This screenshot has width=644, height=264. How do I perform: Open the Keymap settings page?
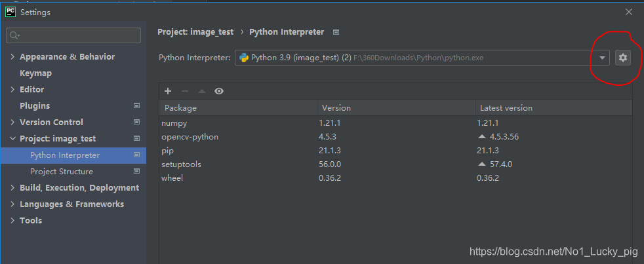pos(35,73)
